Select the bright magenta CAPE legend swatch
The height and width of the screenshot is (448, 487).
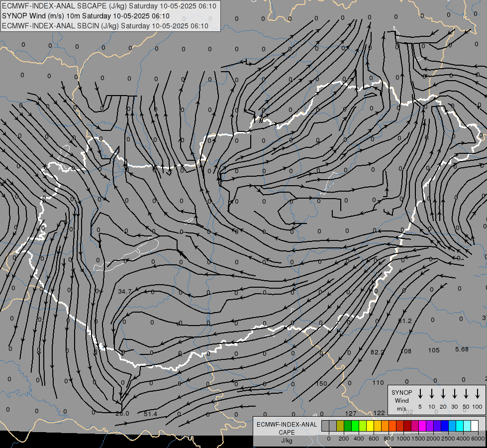(x=422, y=426)
